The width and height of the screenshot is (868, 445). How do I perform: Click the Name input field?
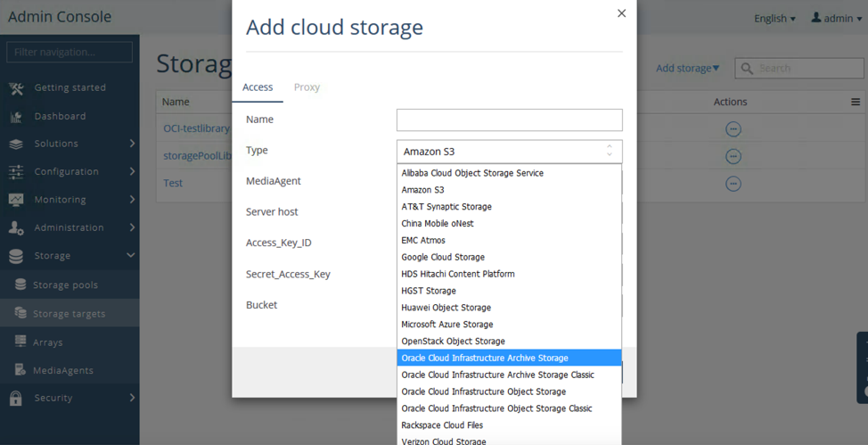tap(509, 119)
